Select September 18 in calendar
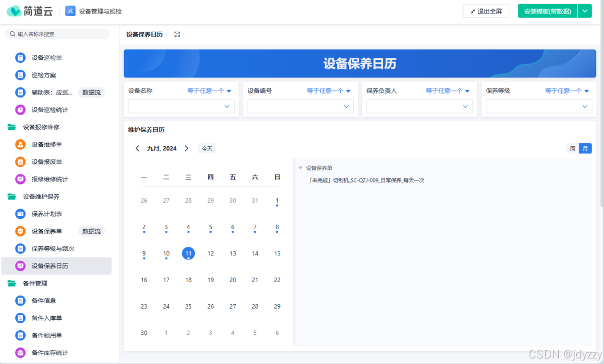Image resolution: width=604 pixels, height=364 pixels. click(x=188, y=280)
